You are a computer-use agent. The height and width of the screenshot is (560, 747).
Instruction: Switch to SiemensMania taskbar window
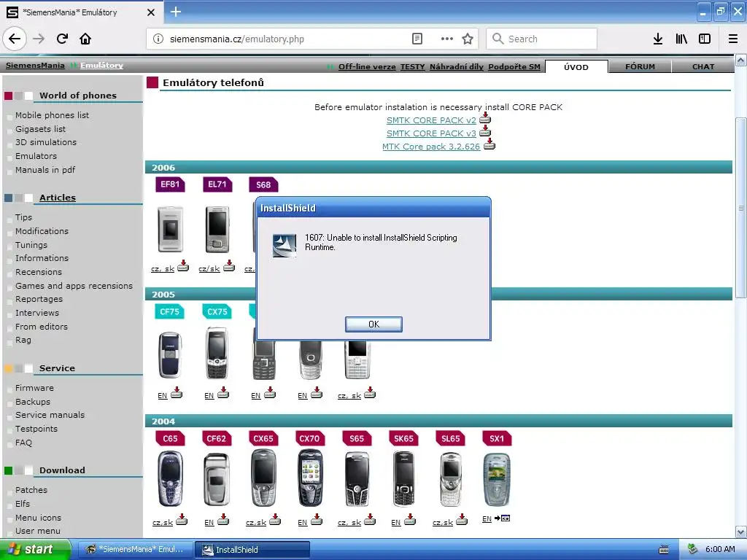point(135,550)
